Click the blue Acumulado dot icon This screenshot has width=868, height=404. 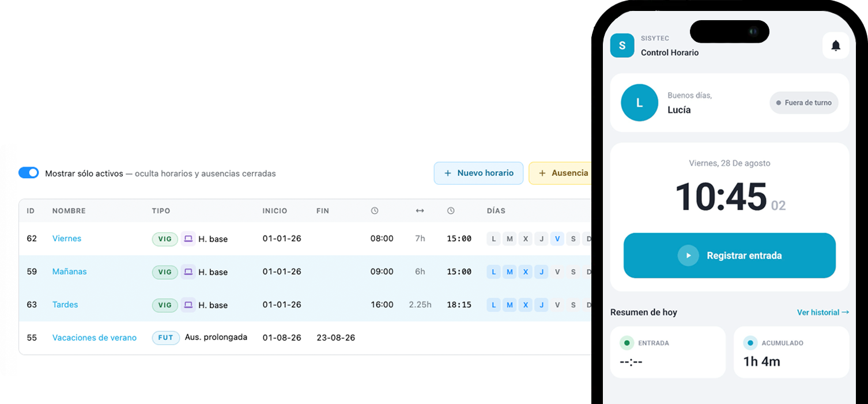click(x=750, y=343)
